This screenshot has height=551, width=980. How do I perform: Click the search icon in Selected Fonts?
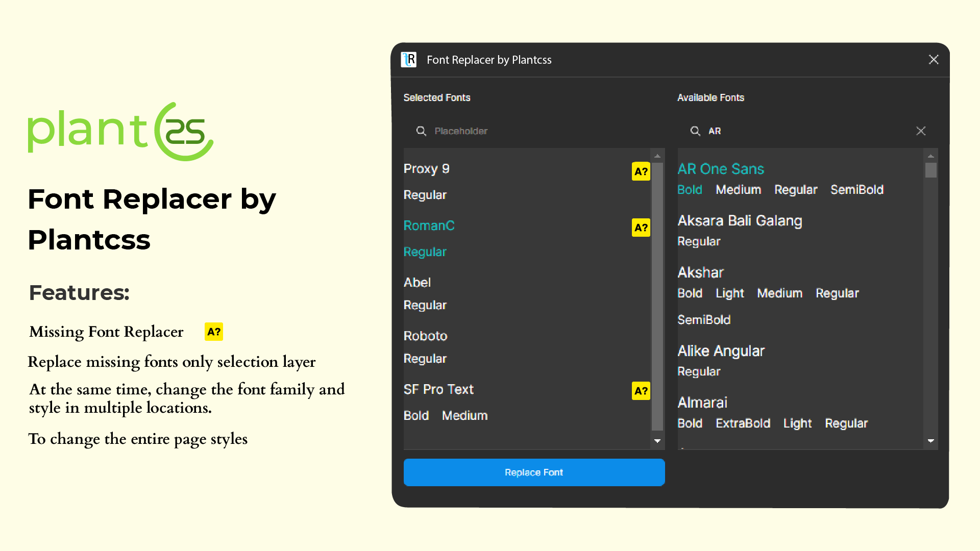coord(421,131)
